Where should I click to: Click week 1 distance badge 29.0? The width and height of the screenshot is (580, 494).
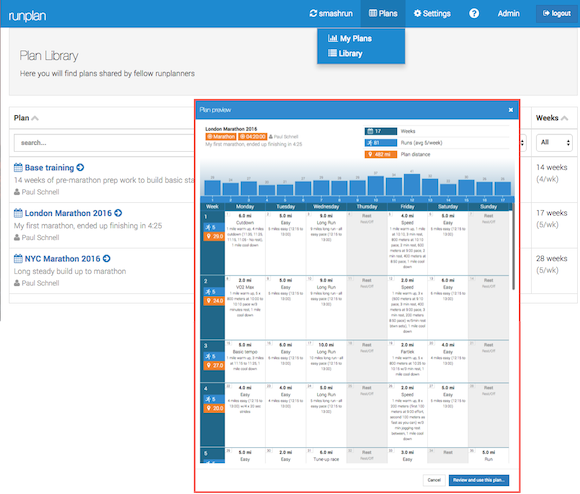(x=214, y=236)
